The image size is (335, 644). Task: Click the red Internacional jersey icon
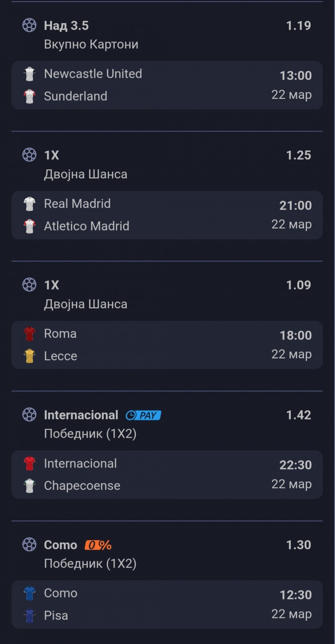tap(30, 464)
